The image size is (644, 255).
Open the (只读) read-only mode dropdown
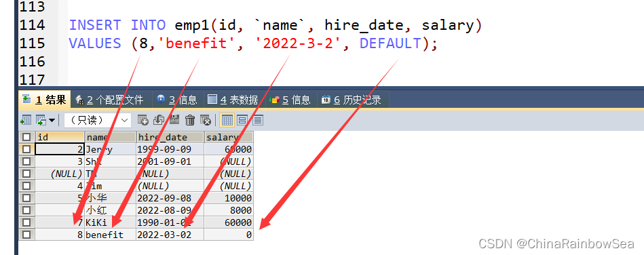[98, 120]
